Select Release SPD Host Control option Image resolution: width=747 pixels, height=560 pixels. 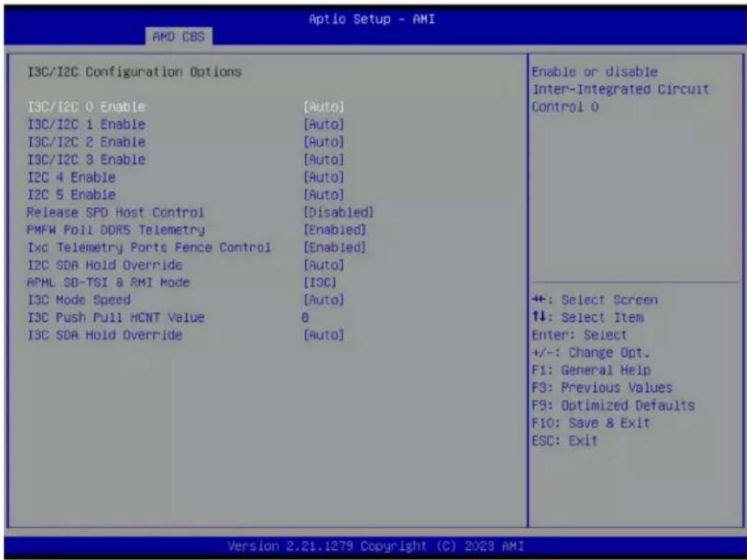tap(115, 212)
